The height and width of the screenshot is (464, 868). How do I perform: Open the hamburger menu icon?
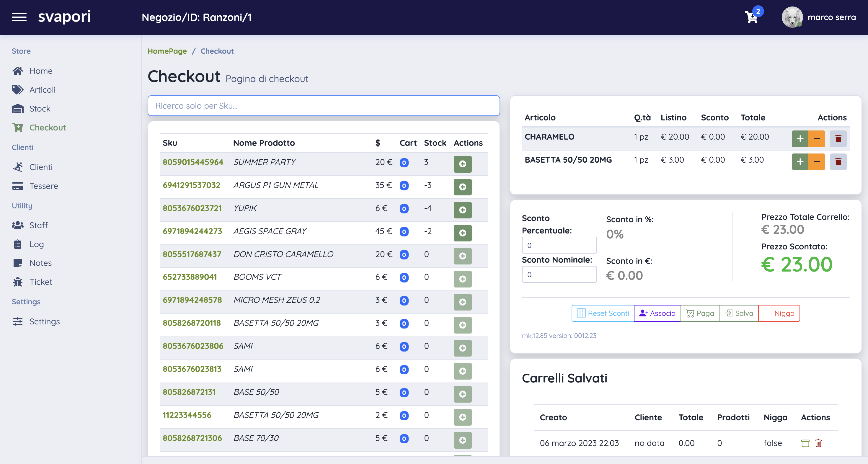click(x=19, y=17)
